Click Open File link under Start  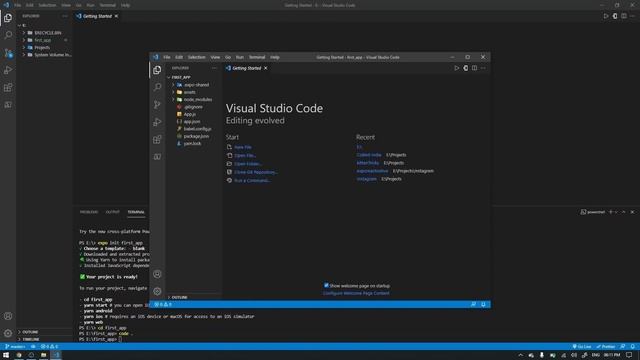245,156
